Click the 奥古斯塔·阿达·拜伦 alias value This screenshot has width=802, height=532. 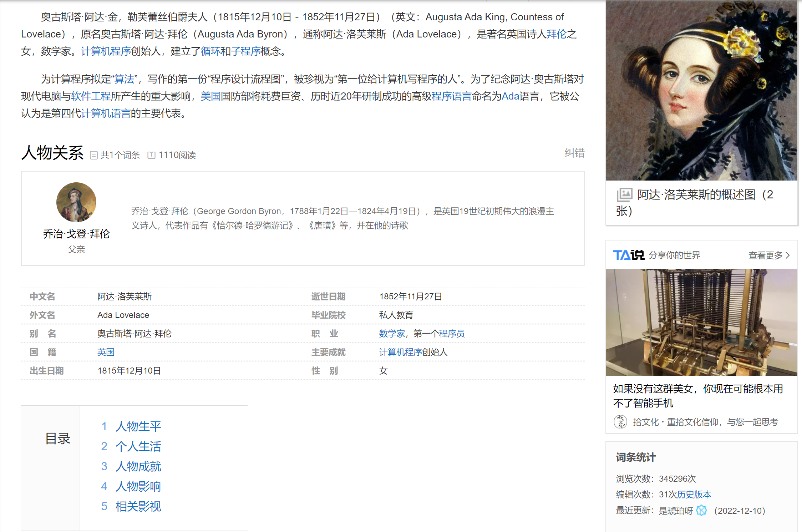click(x=134, y=334)
